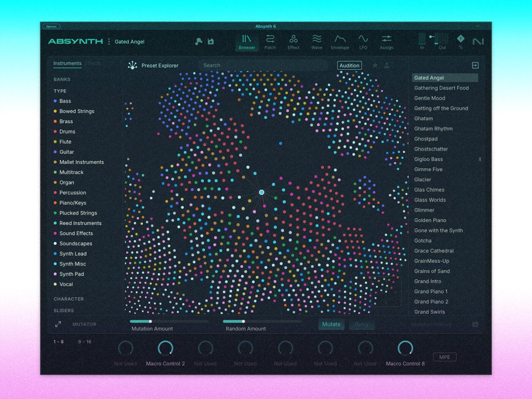Filter by Piano/Keys type
This screenshot has width=532, height=399.
tap(70, 203)
